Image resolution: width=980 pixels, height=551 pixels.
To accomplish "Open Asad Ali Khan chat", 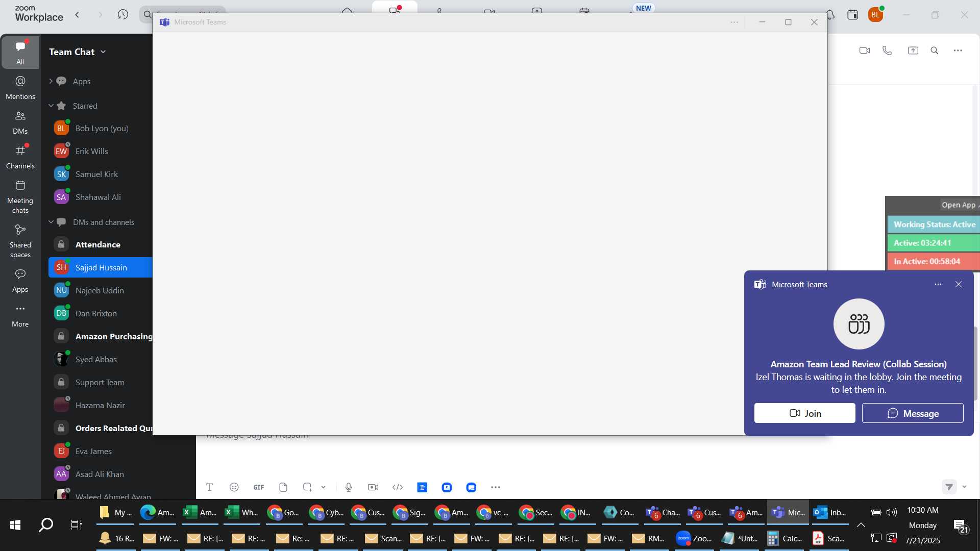I will click(x=101, y=474).
